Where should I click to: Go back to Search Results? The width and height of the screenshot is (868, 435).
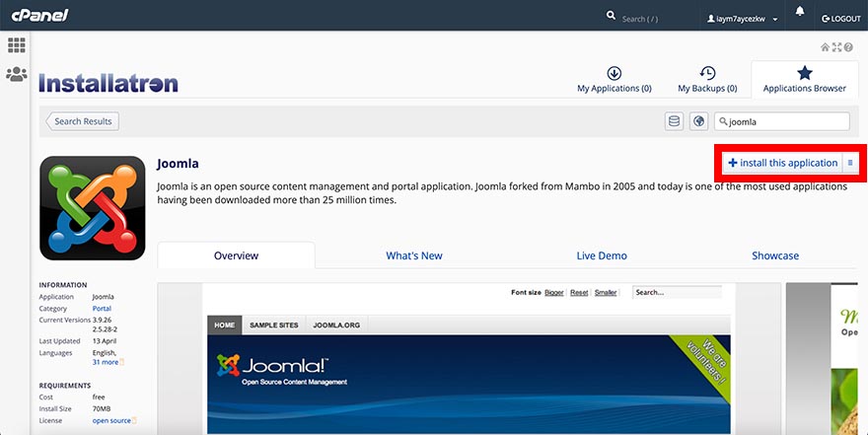click(x=83, y=121)
